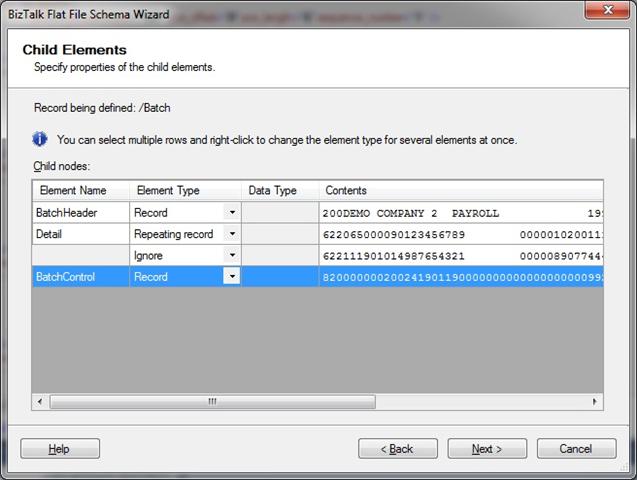The image size is (637, 480).
Task: Click the blue information icon
Action: coord(40,139)
